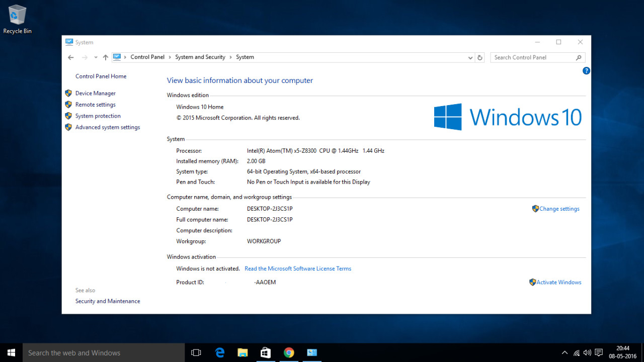Refresh the page with the refresh icon

pos(479,57)
